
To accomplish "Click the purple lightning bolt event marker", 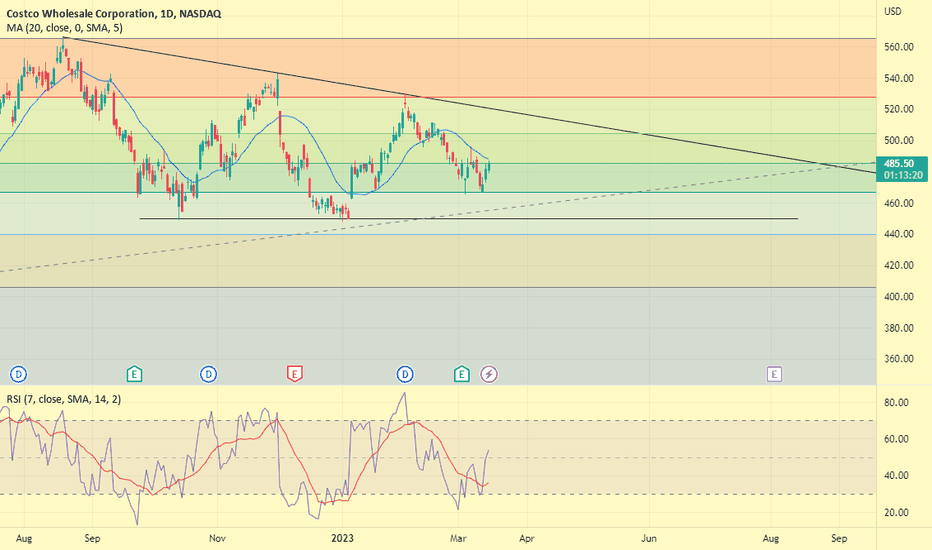I will 489,374.
